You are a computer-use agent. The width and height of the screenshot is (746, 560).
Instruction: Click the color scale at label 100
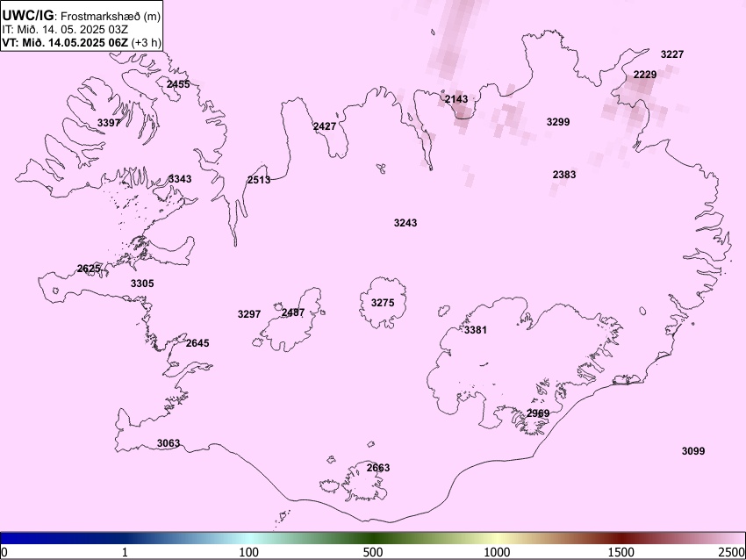point(249,552)
